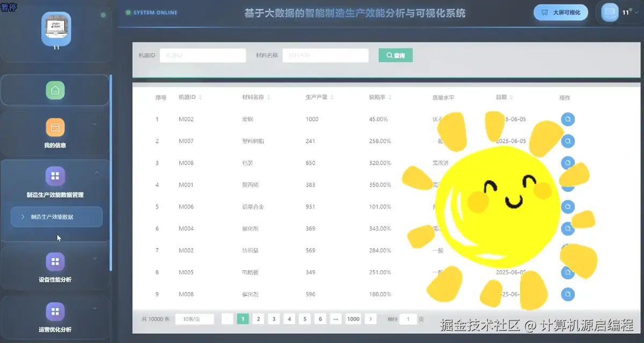Open 大屏可视化 with the top-right button
This screenshot has width=644, height=343.
560,12
